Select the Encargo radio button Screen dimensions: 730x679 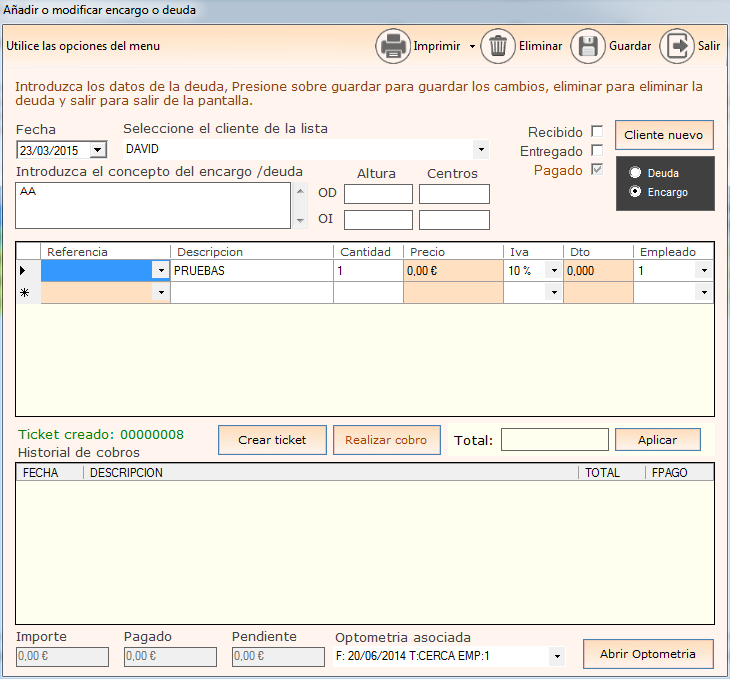point(635,191)
